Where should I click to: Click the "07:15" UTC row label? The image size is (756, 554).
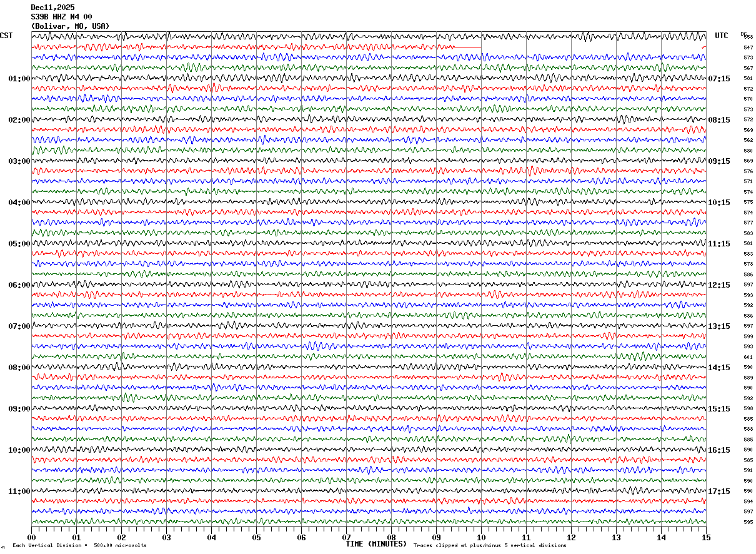pyautogui.click(x=719, y=79)
